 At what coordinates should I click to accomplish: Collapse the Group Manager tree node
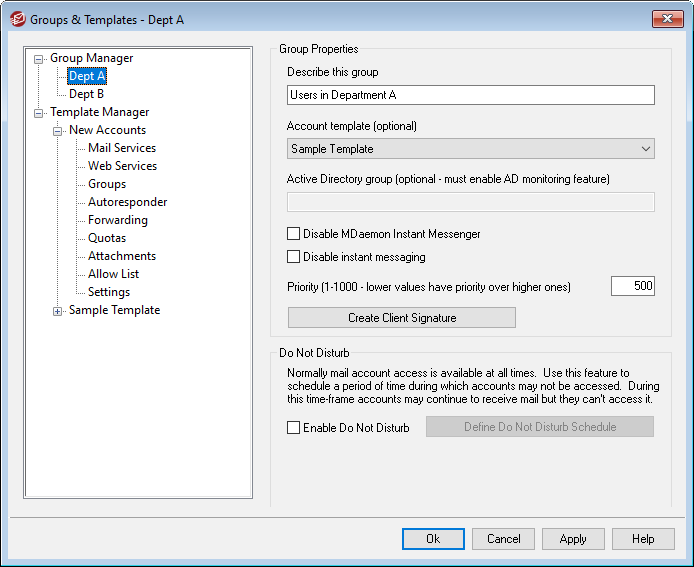pyautogui.click(x=39, y=59)
